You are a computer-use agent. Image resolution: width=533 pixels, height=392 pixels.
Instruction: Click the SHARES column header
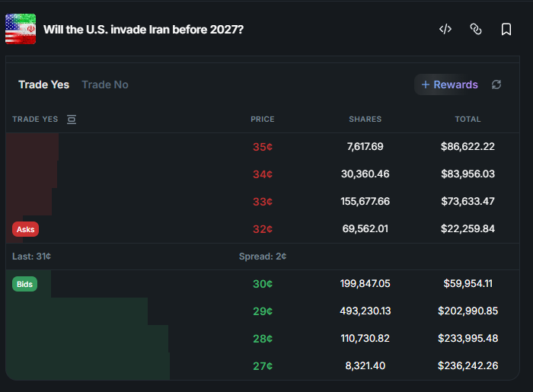365,120
